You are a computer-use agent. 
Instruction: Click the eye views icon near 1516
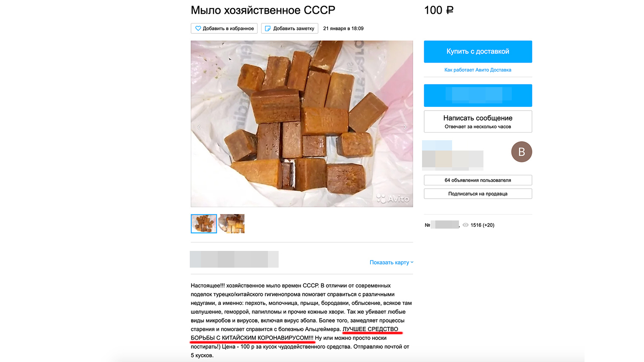pyautogui.click(x=465, y=225)
